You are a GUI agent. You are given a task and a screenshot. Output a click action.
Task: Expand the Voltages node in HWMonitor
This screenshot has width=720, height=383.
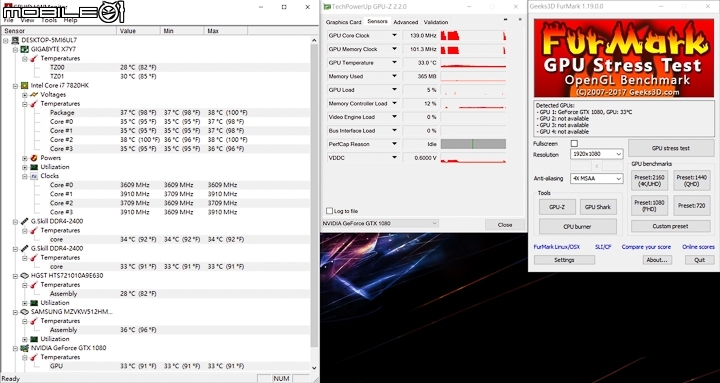[25, 95]
